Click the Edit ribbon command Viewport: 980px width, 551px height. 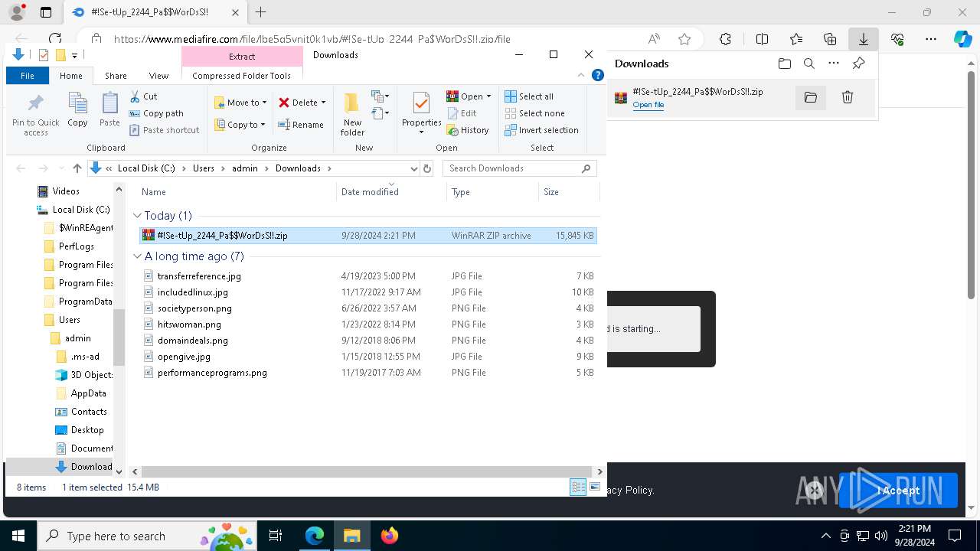tap(462, 113)
